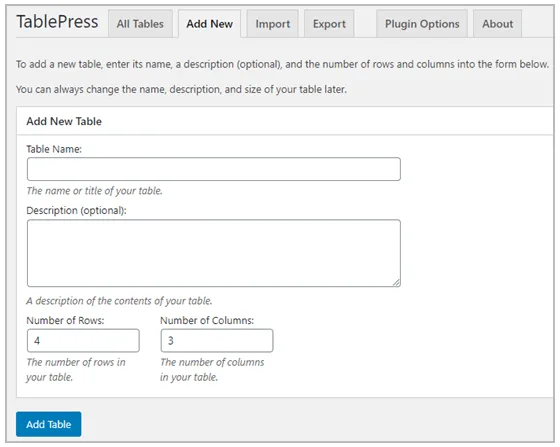Switch to the Import tab
The image size is (560, 447).
click(272, 24)
